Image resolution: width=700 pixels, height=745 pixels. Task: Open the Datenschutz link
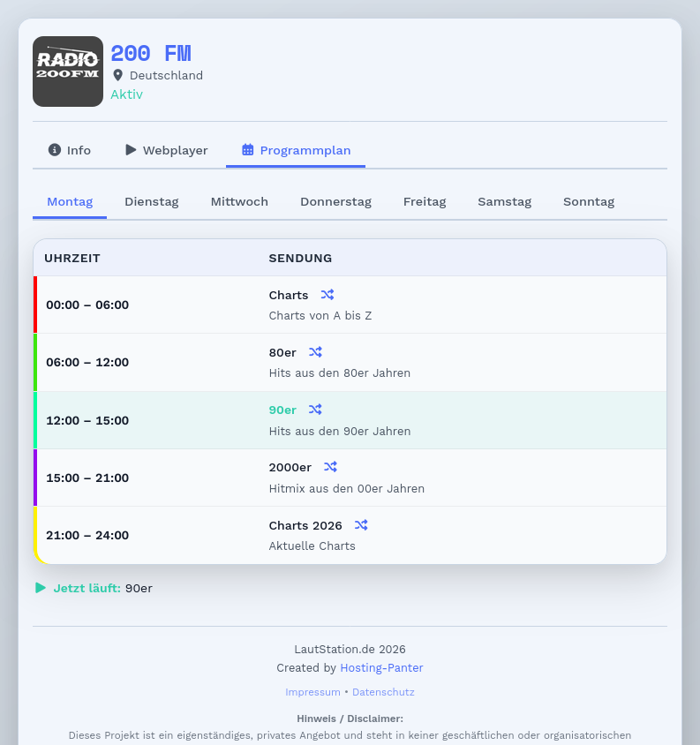click(x=383, y=692)
